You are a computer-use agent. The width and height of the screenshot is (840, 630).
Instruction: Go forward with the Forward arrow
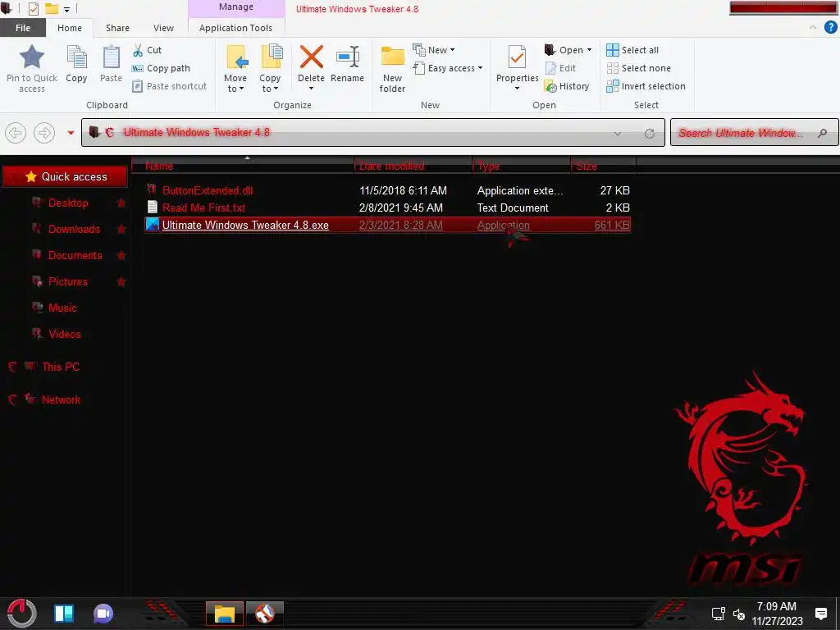click(x=44, y=133)
